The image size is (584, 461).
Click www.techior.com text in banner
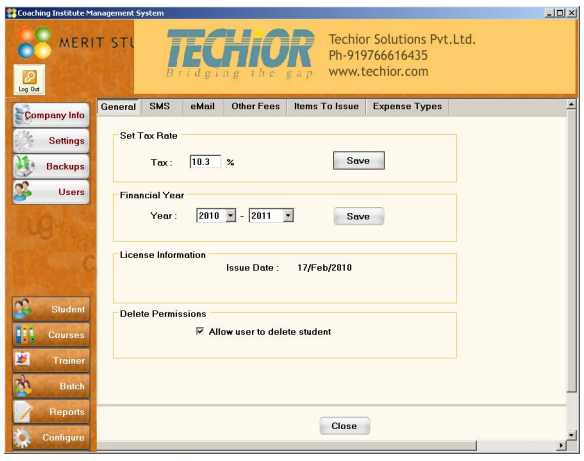(x=378, y=71)
